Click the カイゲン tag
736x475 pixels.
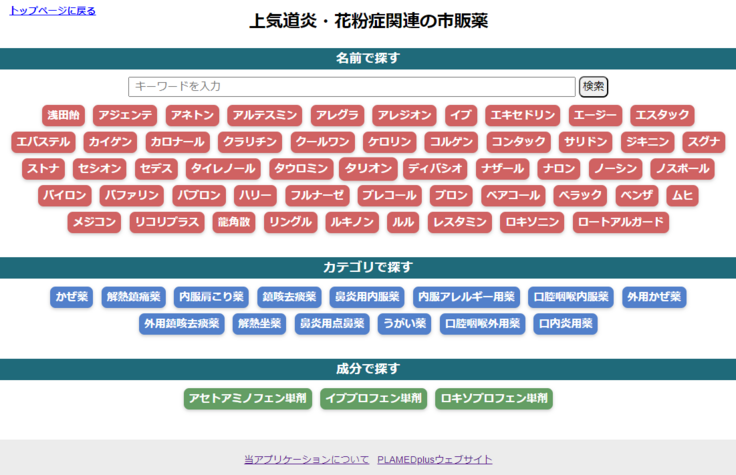click(x=110, y=142)
